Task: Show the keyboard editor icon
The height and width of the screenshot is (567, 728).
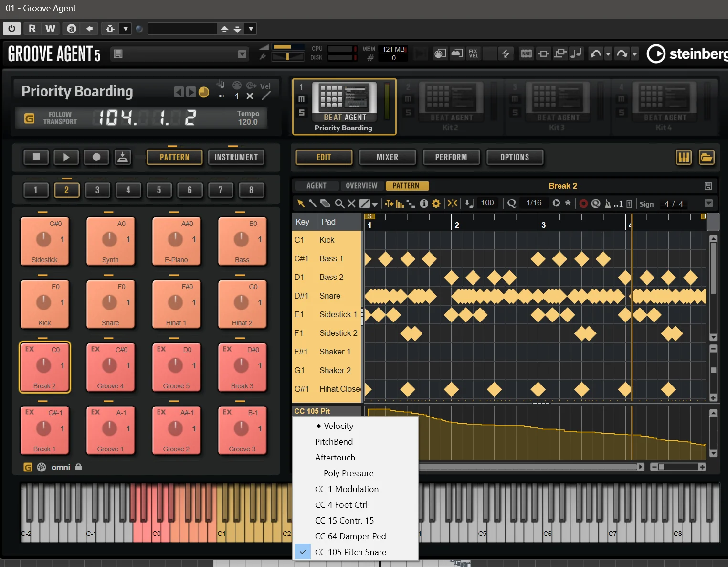Action: pyautogui.click(x=684, y=157)
